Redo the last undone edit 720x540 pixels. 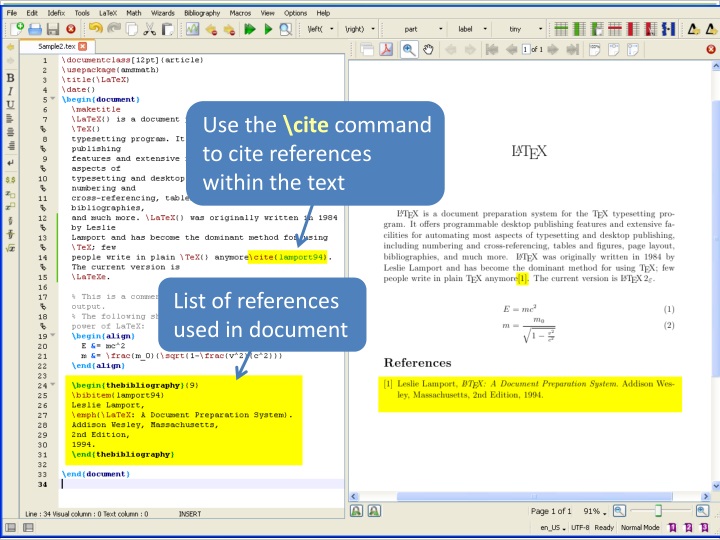pyautogui.click(x=113, y=29)
